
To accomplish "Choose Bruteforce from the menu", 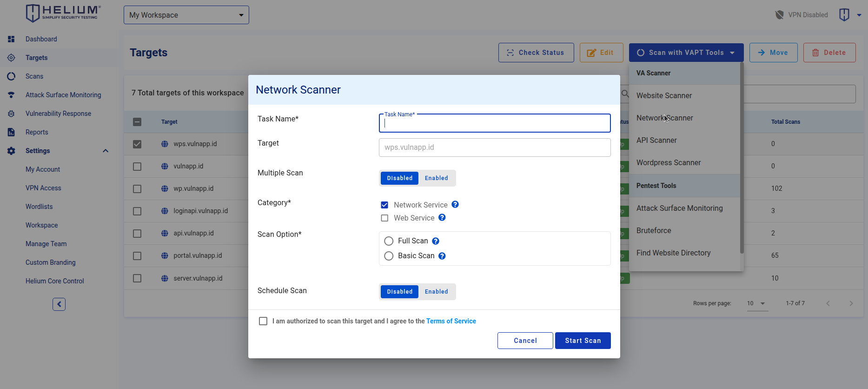I will point(684,230).
